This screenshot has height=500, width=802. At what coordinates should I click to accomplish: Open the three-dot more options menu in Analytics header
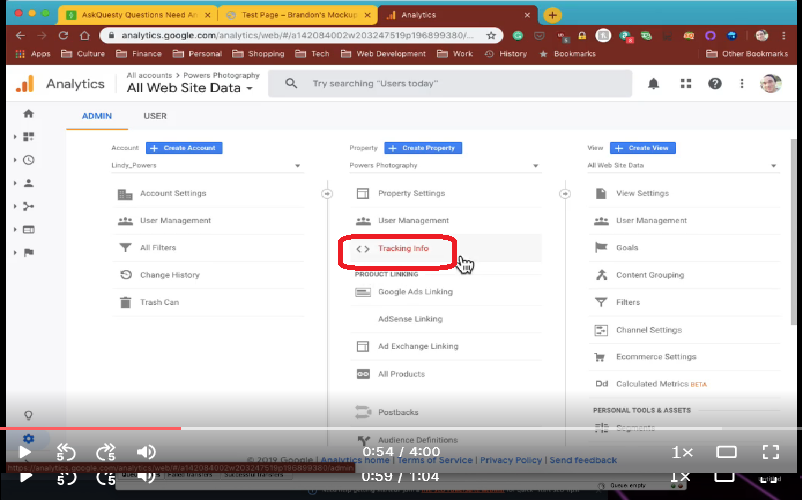click(742, 83)
